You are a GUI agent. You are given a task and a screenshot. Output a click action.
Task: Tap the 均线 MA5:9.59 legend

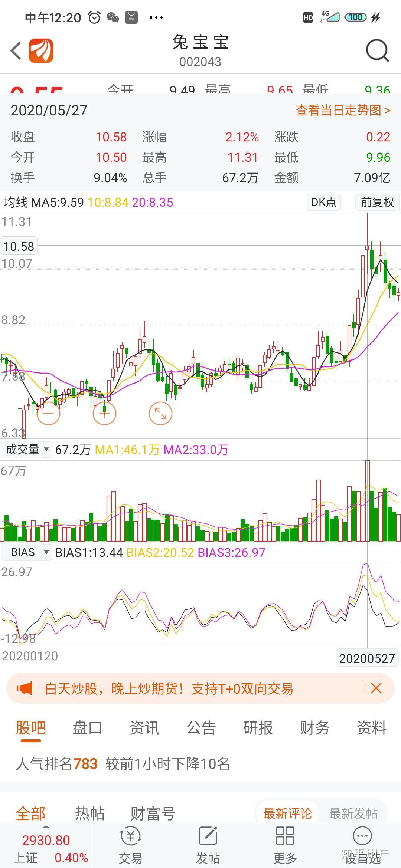43,202
